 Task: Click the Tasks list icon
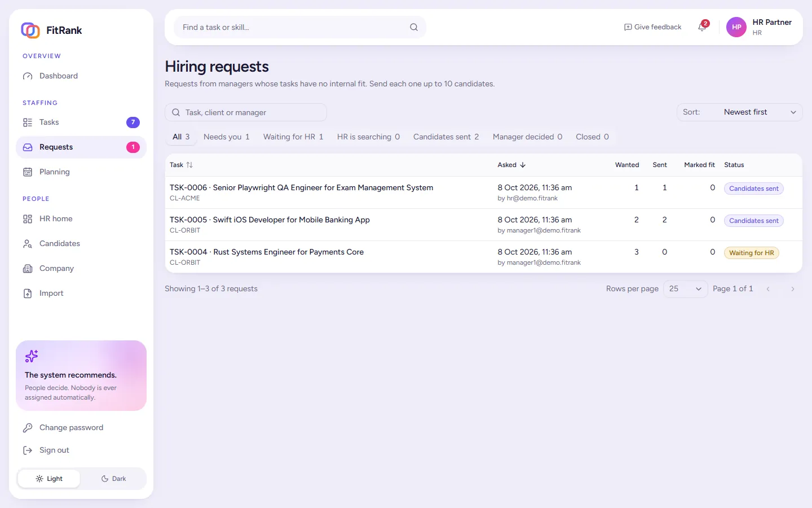(28, 122)
